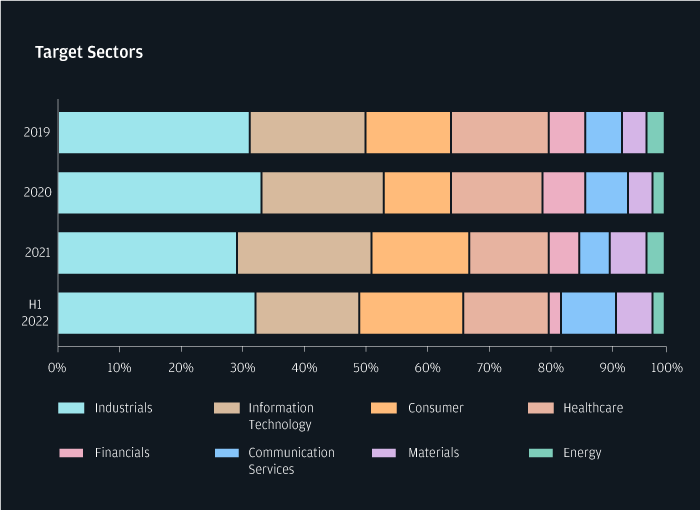Screen dimensions: 700x510
Task: Click the 50% x-axis tick label
Action: click(x=365, y=368)
